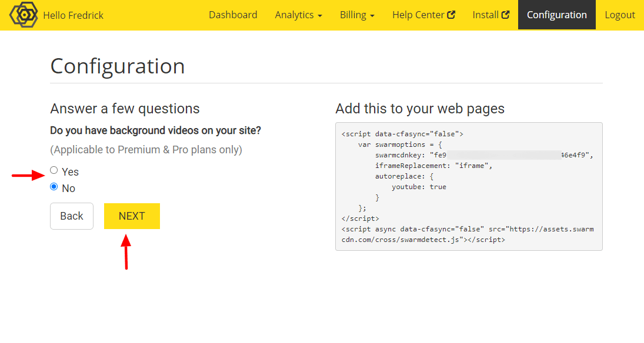Viewport: 644px width, 343px height.
Task: Click inside the embed code box
Action: pyautogui.click(x=469, y=186)
